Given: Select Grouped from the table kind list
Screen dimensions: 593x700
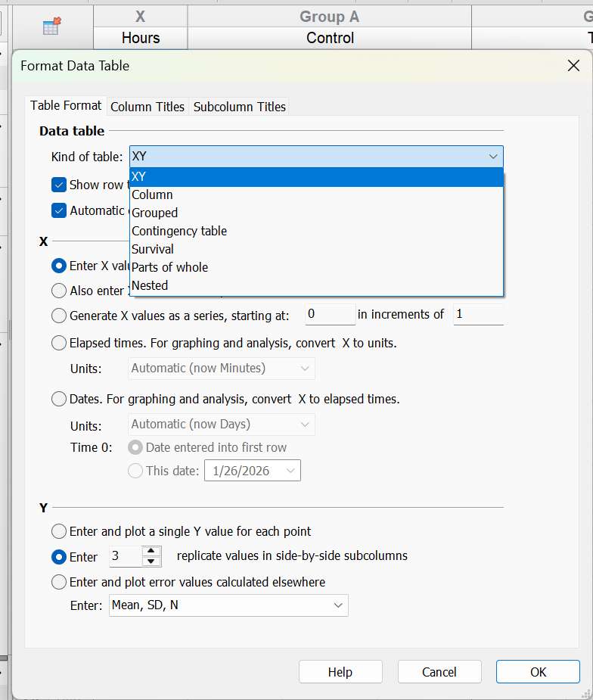Looking at the screenshot, I should coord(155,213).
